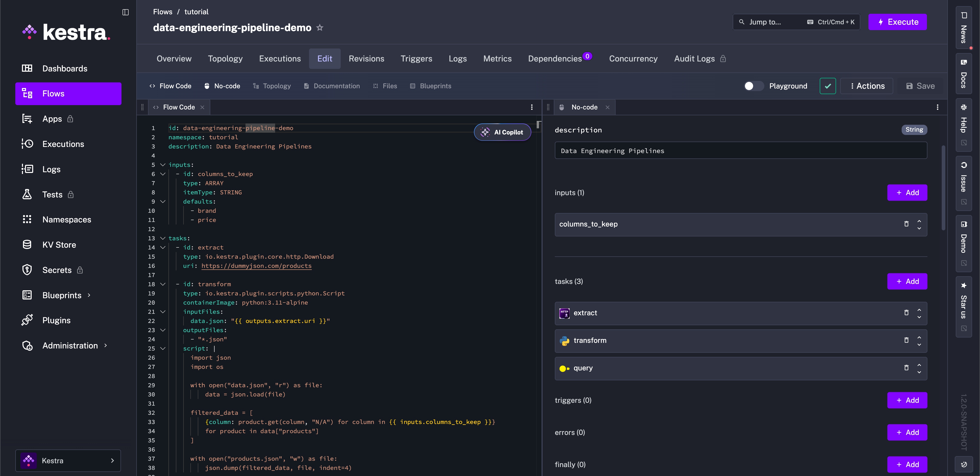The image size is (980, 476).
Task: Open the Flow Code panel three-dot menu
Action: tap(531, 107)
